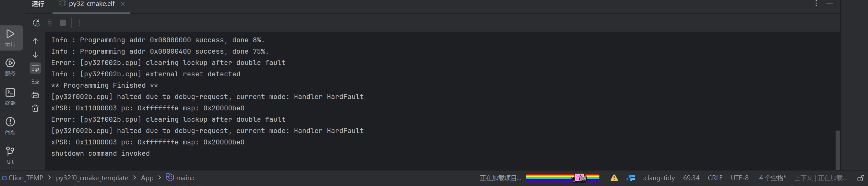868x186 pixels.
Task: Open the Git tool window
Action: tap(10, 155)
